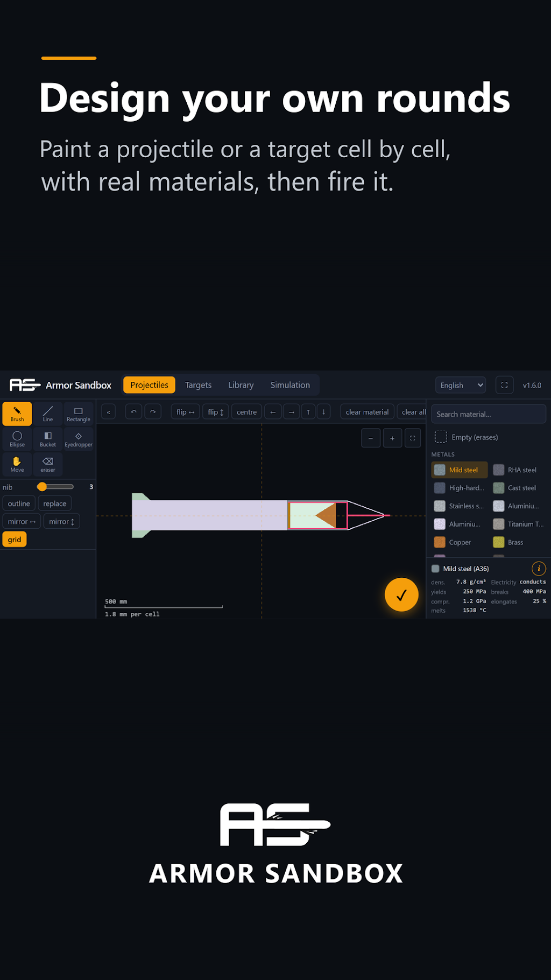Undo the last action
551x980 pixels.
click(133, 412)
